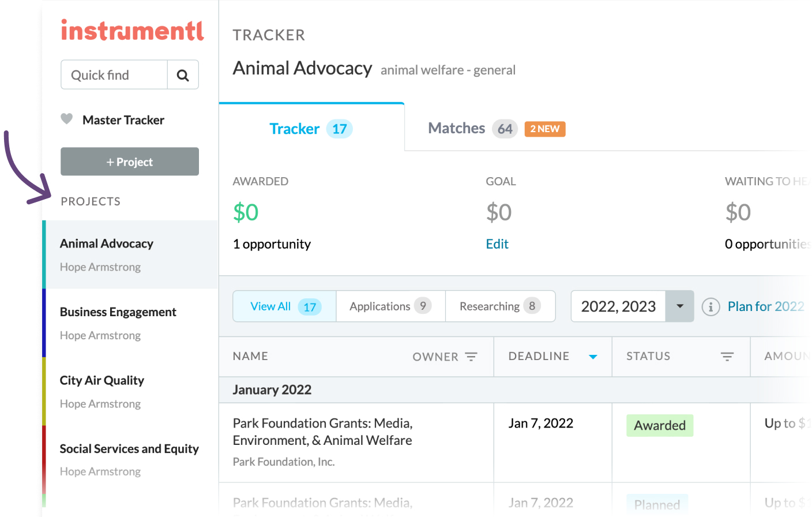Open the DEADLINE sort dropdown arrow
This screenshot has height=517, width=812.
[593, 357]
